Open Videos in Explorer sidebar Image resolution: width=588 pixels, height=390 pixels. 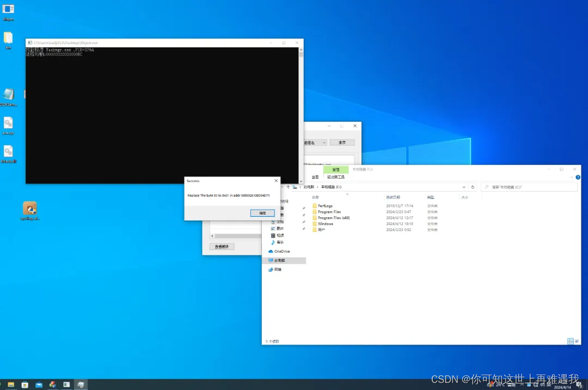point(278,235)
